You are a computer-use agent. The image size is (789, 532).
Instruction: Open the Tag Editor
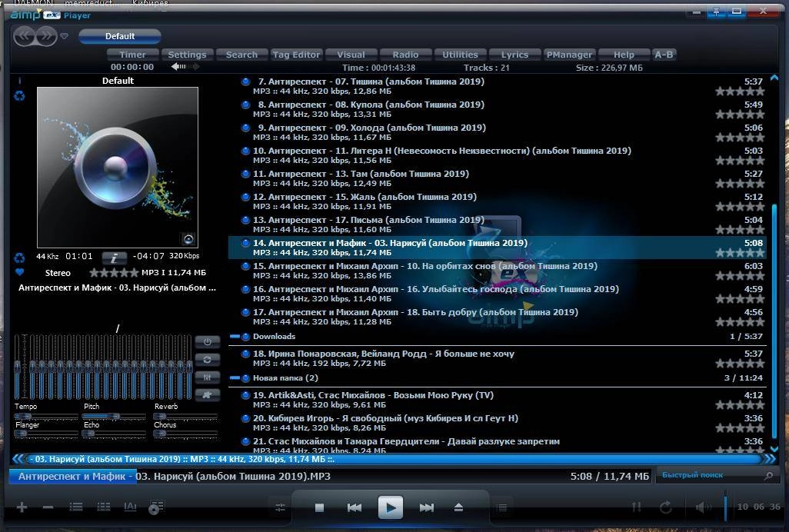pyautogui.click(x=296, y=55)
